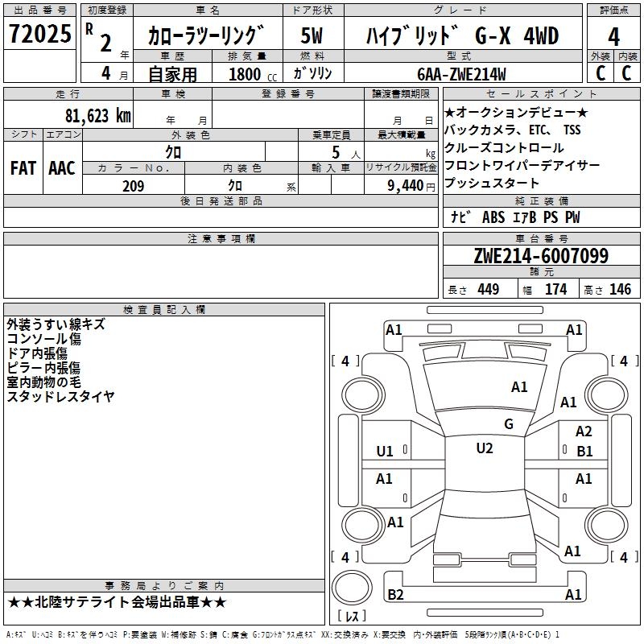
Task: Click the line バックカメラ、ETC、TSS
Action: tap(513, 130)
